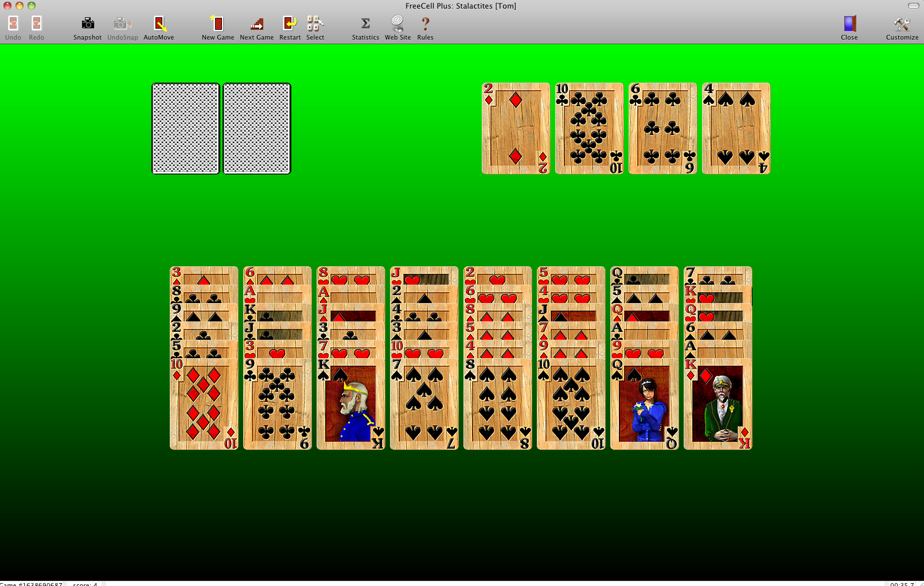This screenshot has width=924, height=586.
Task: Click the 10 of diamonds card
Action: [204, 405]
